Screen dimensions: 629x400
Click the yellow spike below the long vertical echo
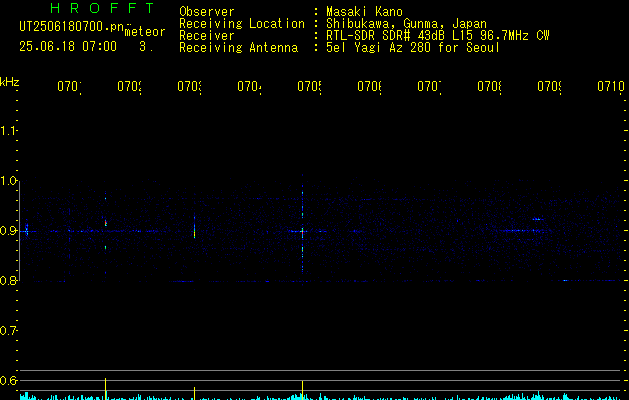coord(302,390)
